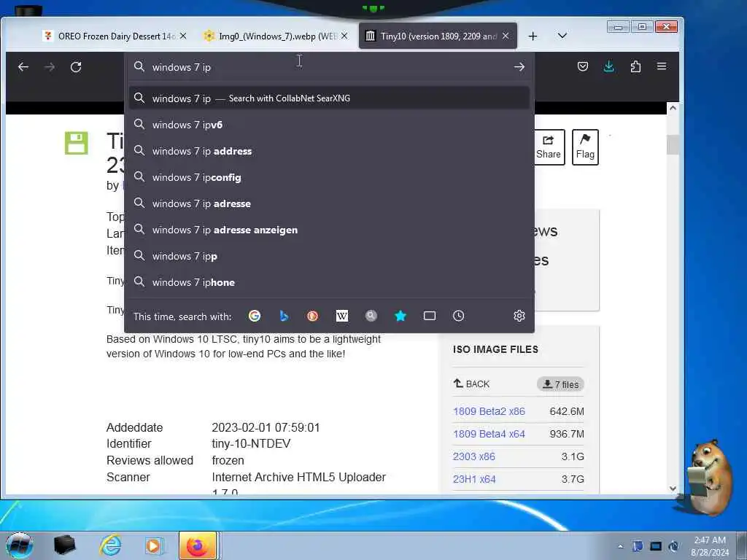Image resolution: width=747 pixels, height=560 pixels.
Task: Close the Tiny10 tab
Action: pos(506,36)
